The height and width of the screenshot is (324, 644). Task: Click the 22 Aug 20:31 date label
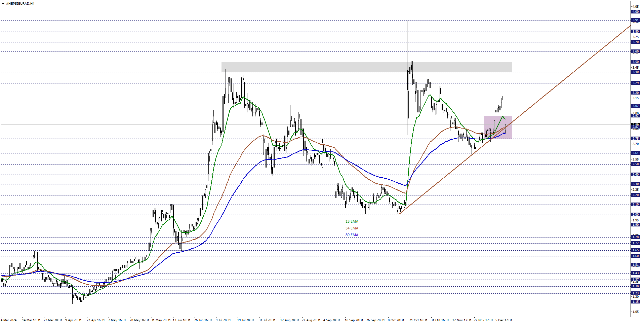(311, 320)
